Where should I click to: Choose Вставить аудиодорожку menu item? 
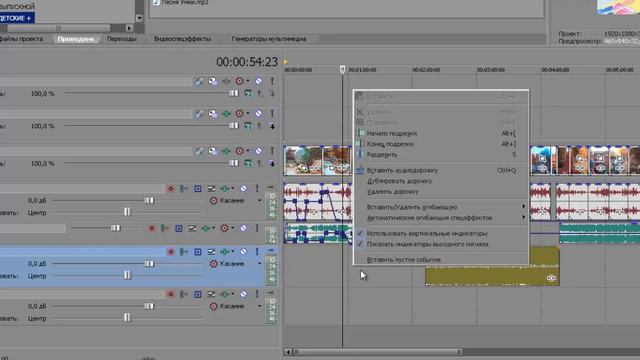pos(441,170)
